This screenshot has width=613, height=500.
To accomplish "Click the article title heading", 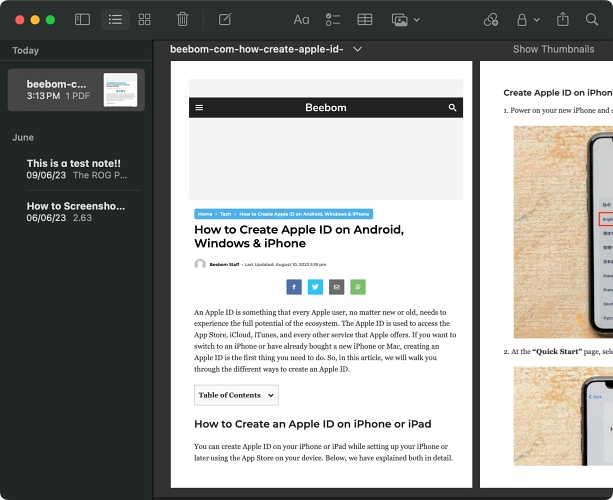I will (299, 236).
